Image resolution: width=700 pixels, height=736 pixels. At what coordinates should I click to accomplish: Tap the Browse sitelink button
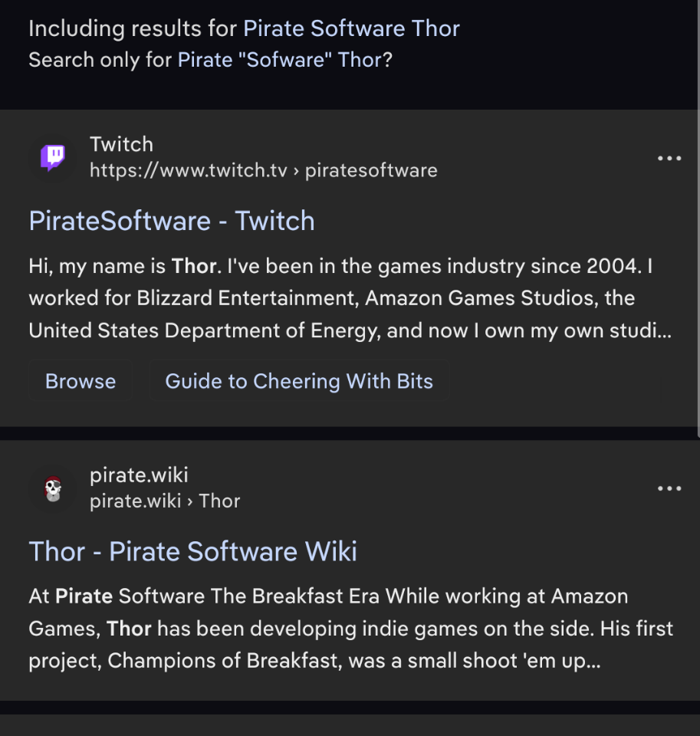(x=81, y=382)
